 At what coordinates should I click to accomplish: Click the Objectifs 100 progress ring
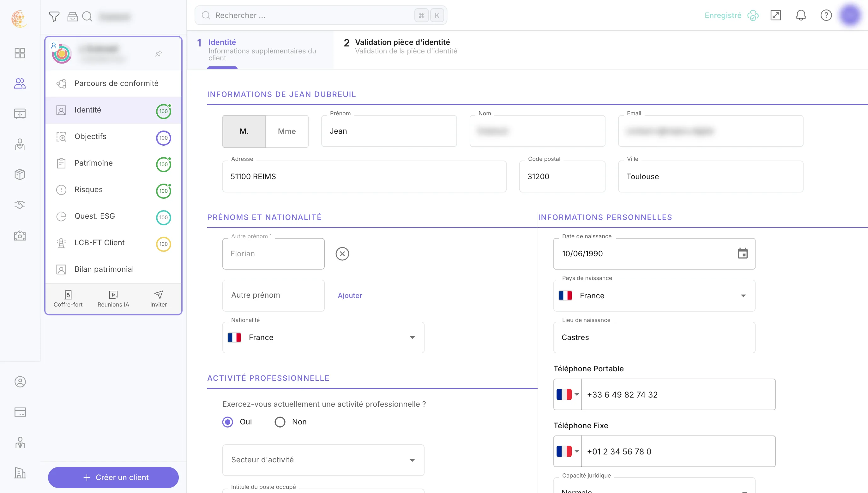[x=163, y=138]
